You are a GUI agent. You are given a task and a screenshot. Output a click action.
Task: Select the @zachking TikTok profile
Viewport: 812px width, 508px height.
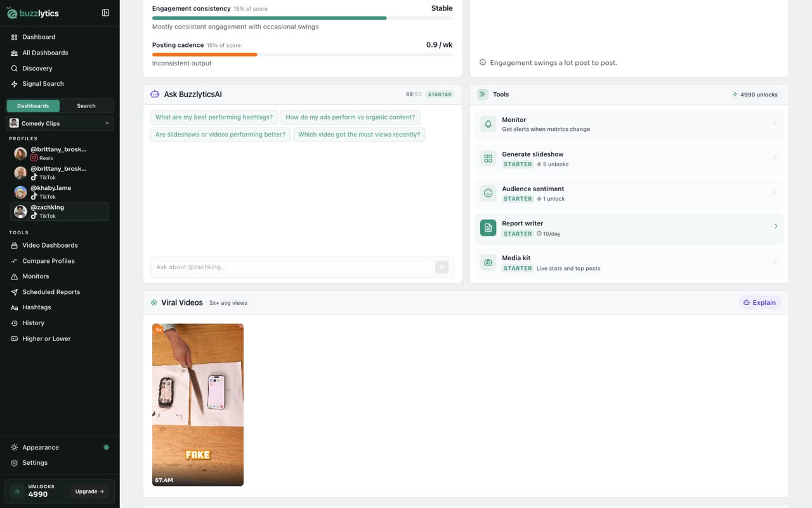(60, 211)
